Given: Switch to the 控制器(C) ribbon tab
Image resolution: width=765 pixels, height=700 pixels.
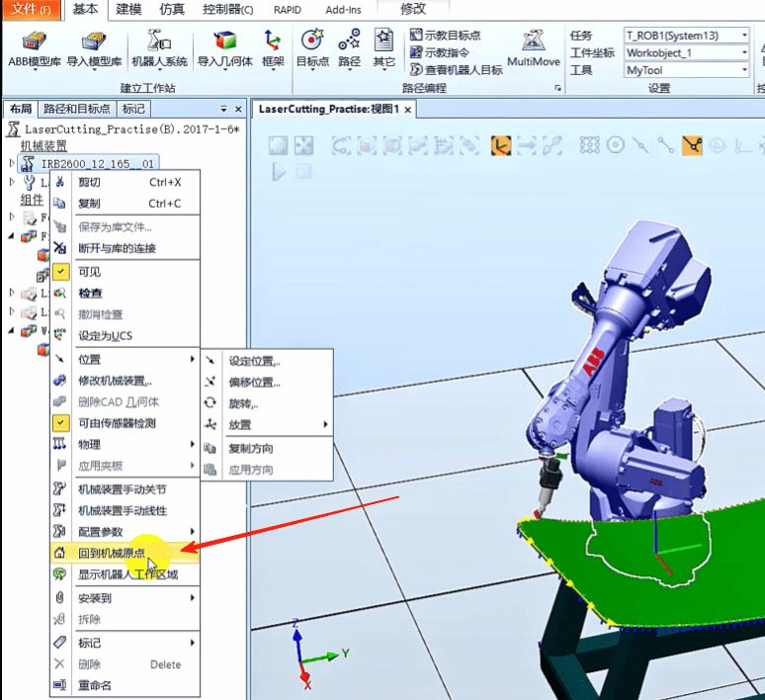Looking at the screenshot, I should pyautogui.click(x=228, y=10).
